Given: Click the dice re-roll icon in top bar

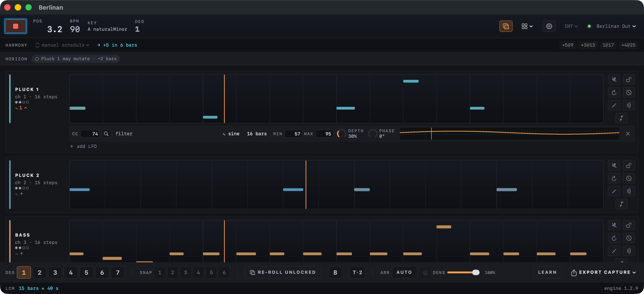Looking at the screenshot, I should click(506, 26).
